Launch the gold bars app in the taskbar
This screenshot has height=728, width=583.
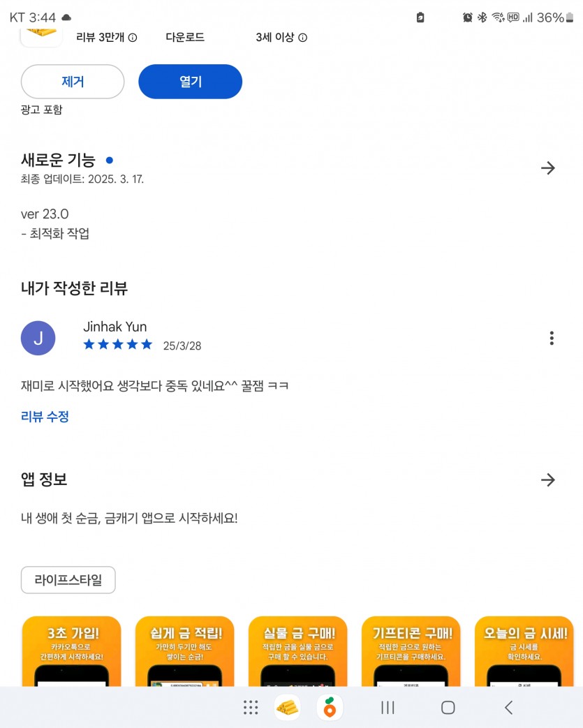pos(287,708)
